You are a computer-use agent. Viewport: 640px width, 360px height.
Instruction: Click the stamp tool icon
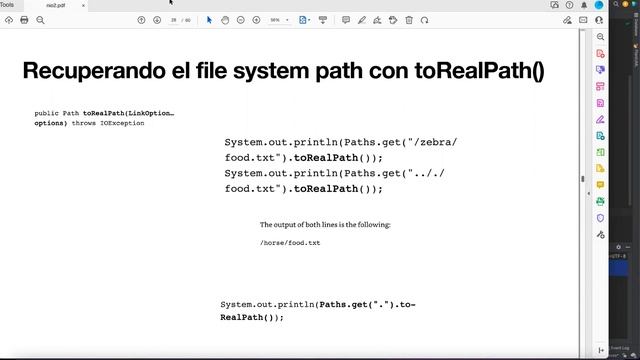coord(393,20)
